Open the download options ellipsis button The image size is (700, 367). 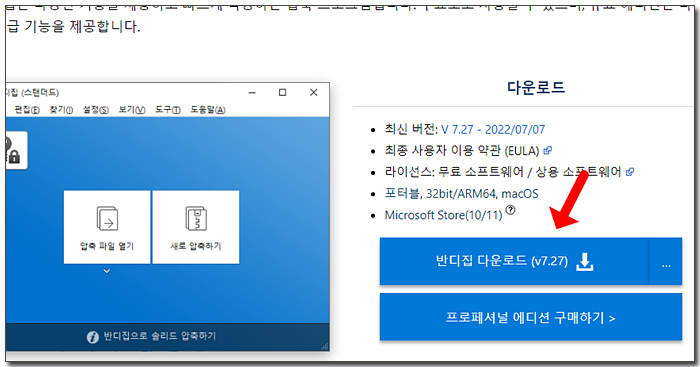click(666, 261)
